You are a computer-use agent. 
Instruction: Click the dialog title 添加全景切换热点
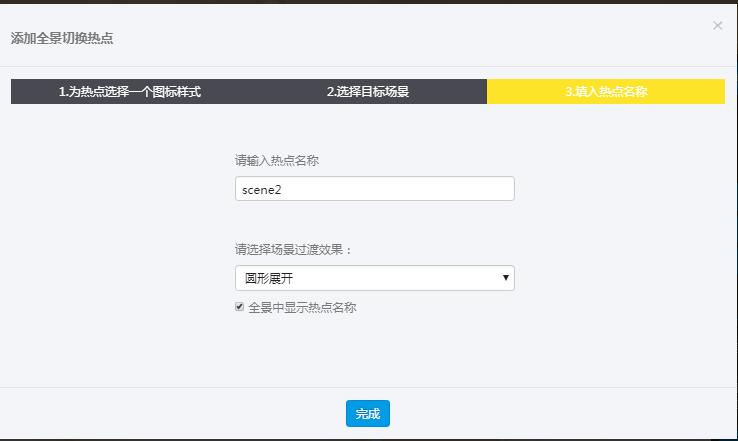click(x=62, y=38)
